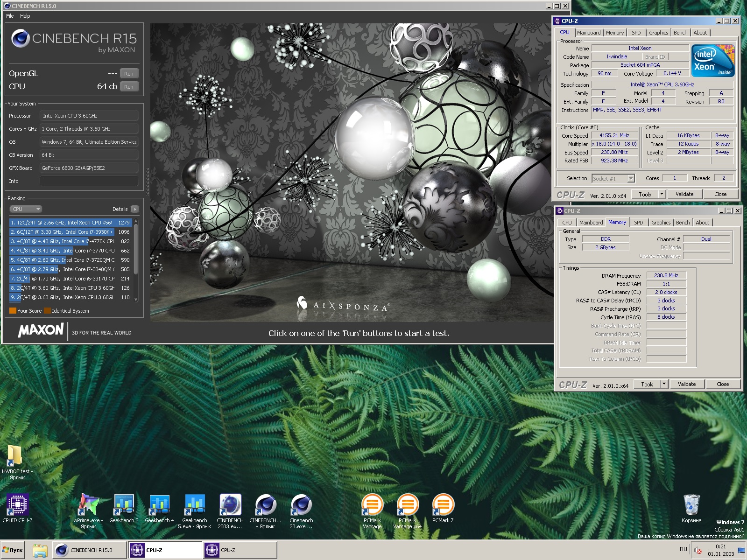Expand Tools dropdown arrow in top CPU-Z

click(662, 194)
